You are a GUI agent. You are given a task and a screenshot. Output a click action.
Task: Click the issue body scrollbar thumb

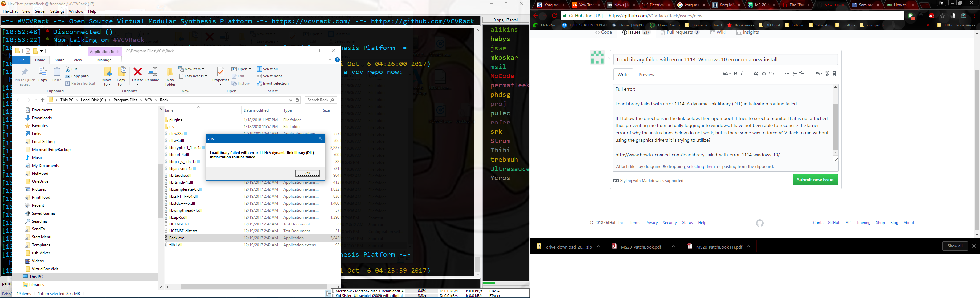835,126
